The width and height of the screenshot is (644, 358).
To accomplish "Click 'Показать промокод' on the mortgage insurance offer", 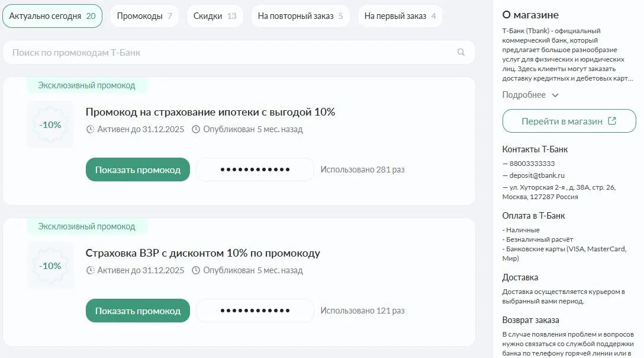I will tap(137, 169).
